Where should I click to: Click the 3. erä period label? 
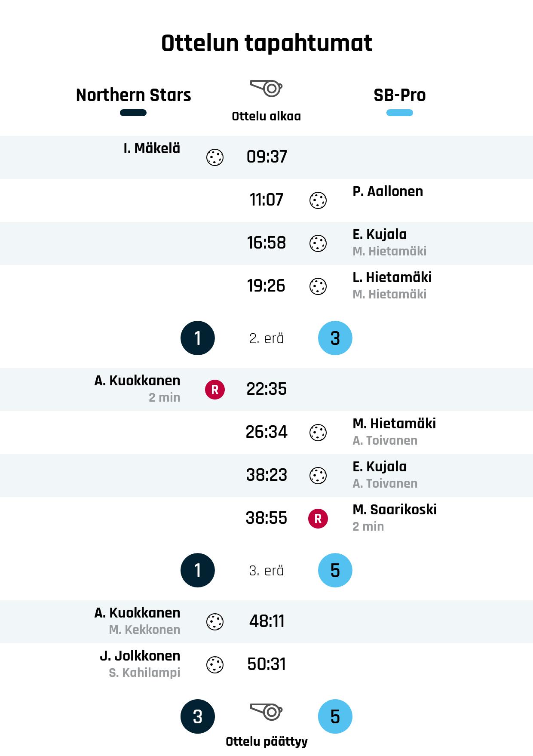pos(266,571)
